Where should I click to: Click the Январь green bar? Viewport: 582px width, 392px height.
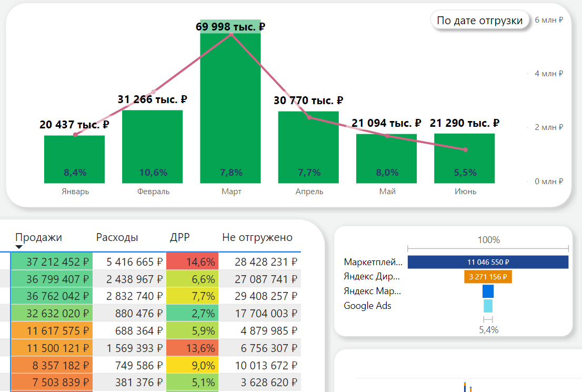(74, 159)
